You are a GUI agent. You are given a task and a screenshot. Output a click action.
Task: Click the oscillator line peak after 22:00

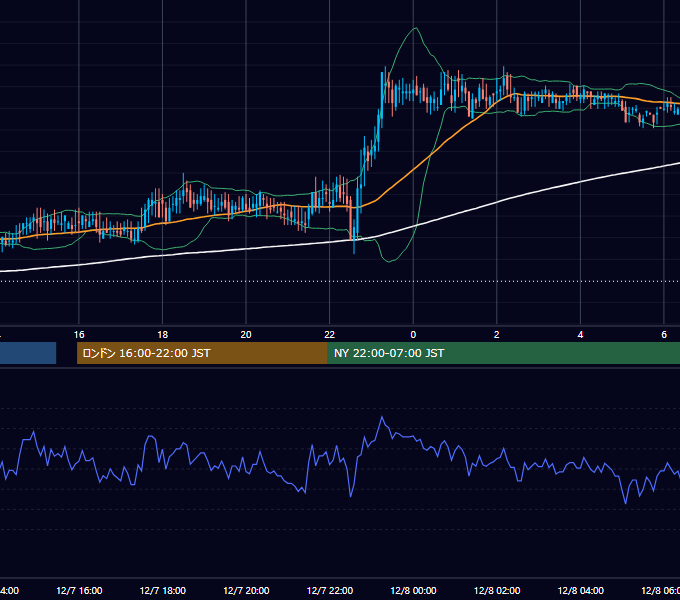pyautogui.click(x=382, y=417)
